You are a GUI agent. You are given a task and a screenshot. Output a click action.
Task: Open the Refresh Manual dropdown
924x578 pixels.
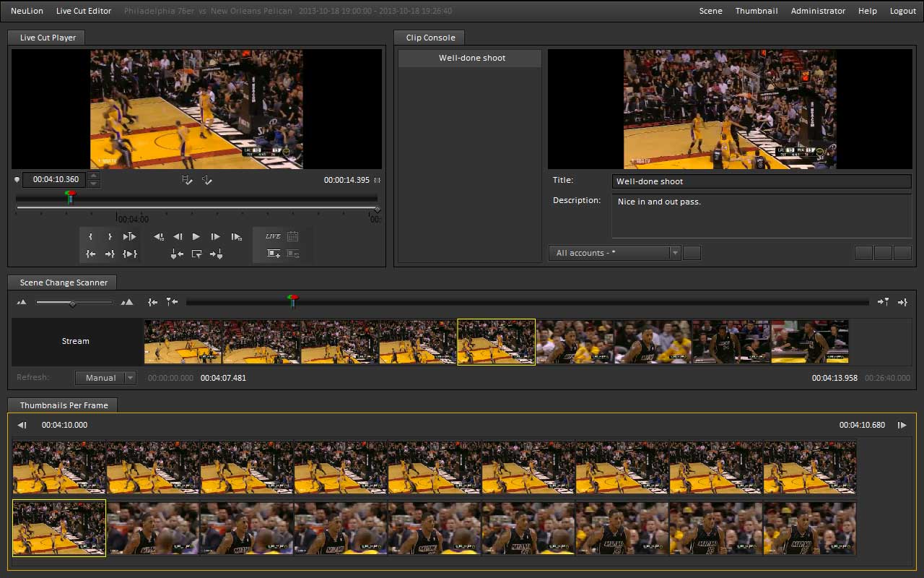click(x=105, y=377)
